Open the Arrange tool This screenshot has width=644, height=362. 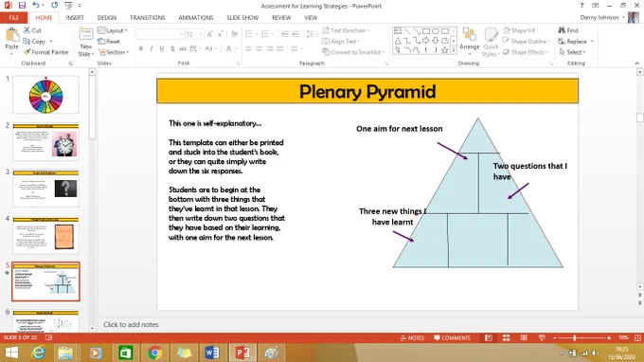pos(470,39)
